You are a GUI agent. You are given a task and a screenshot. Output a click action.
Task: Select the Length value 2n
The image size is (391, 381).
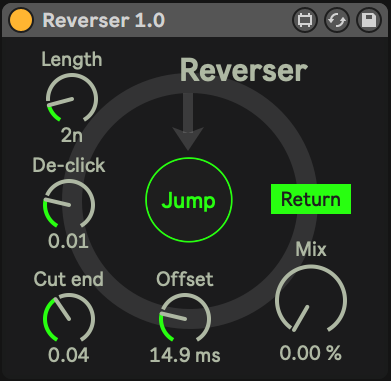click(x=72, y=136)
